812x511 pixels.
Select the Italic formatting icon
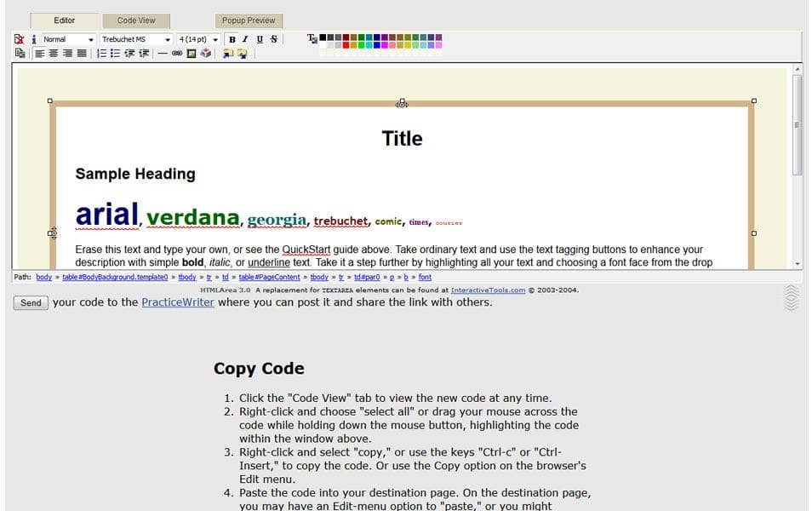point(244,39)
